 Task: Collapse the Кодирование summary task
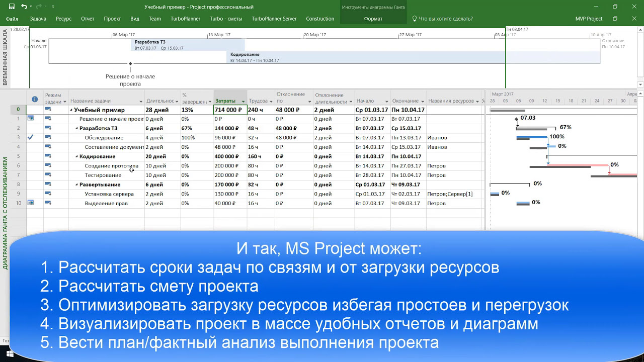tap(76, 157)
